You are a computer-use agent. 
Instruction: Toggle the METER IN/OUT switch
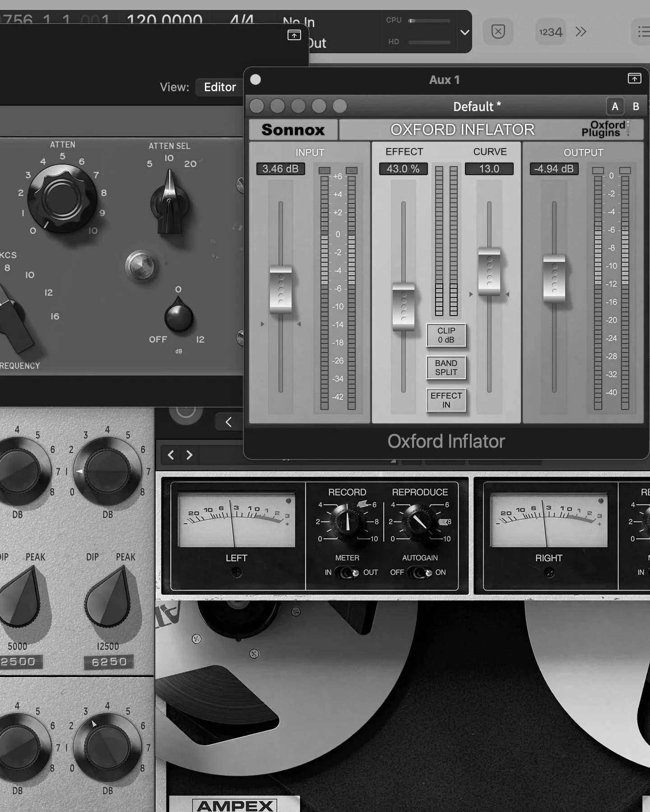347,573
